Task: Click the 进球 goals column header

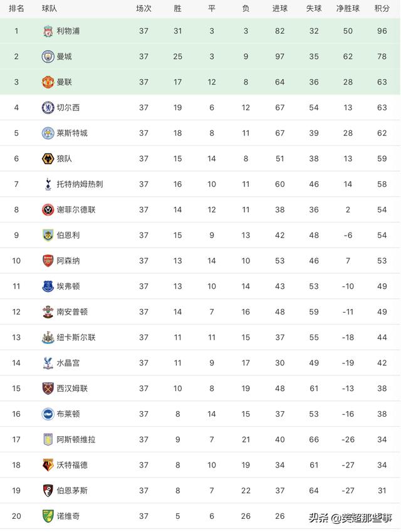Action: (279, 9)
